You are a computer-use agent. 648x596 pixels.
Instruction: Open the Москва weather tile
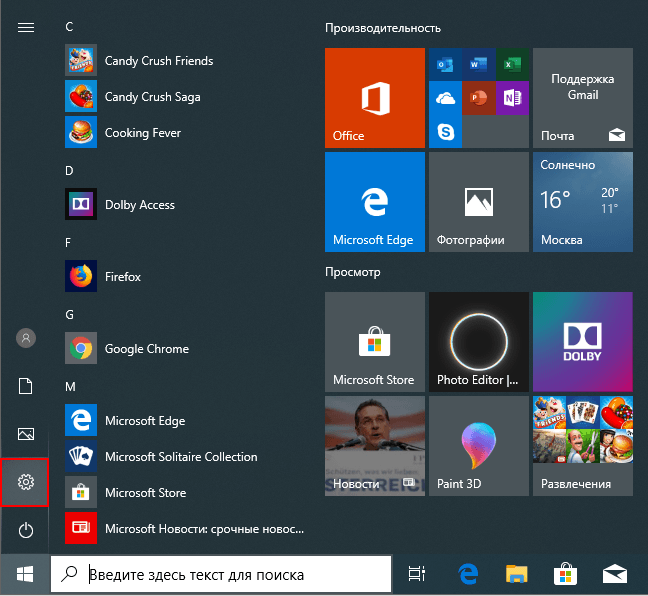click(583, 202)
